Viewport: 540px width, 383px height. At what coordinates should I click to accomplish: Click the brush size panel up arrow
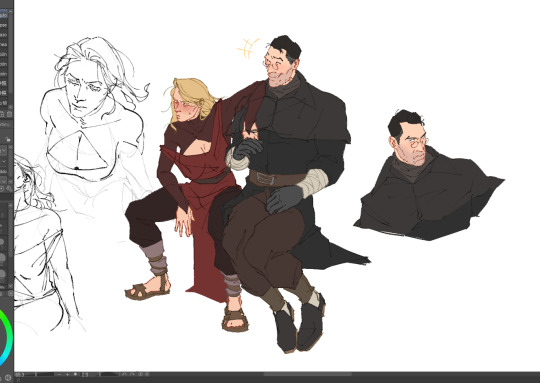point(10,205)
